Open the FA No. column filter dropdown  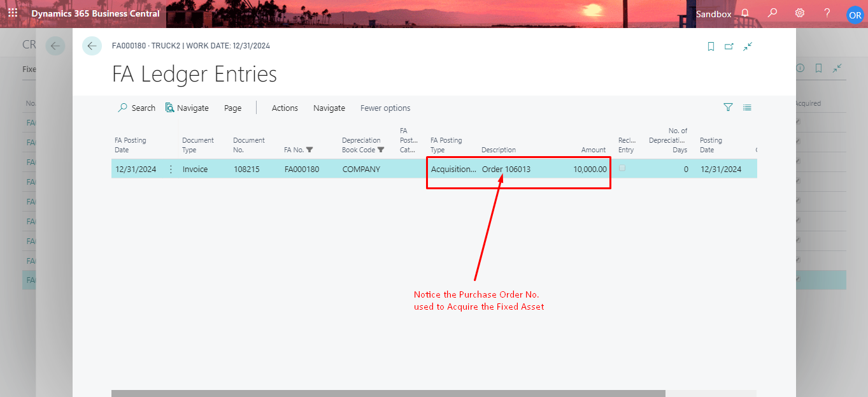tap(309, 150)
